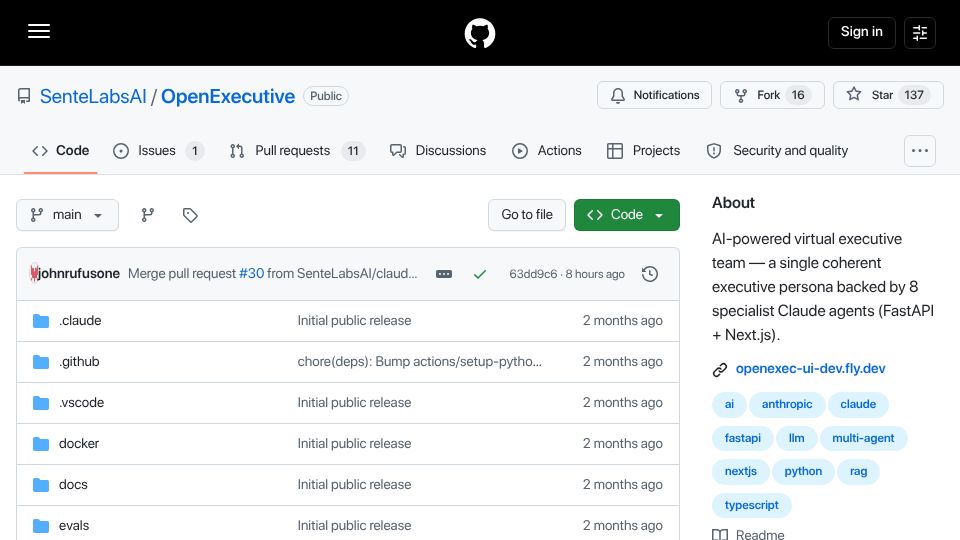Open the Pull requests tab
The width and height of the screenshot is (960, 540).
point(297,151)
